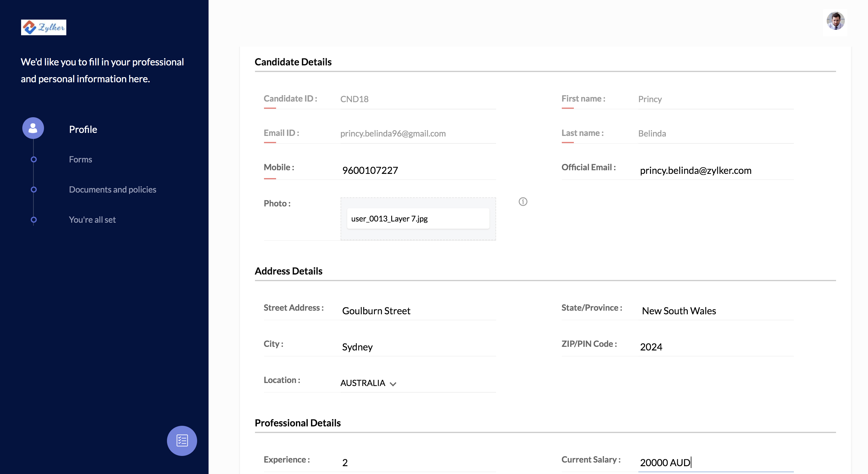
Task: Go to the Forms section
Action: (80, 159)
